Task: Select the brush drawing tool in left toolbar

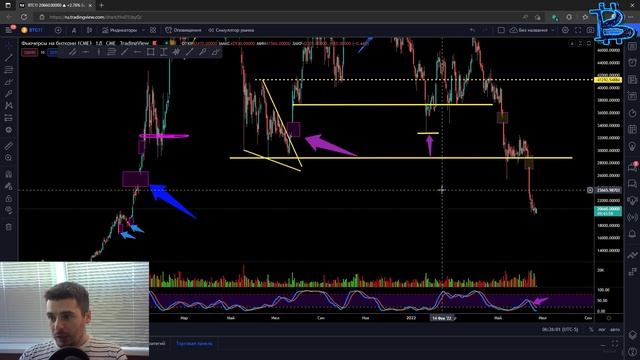Action: click(9, 82)
